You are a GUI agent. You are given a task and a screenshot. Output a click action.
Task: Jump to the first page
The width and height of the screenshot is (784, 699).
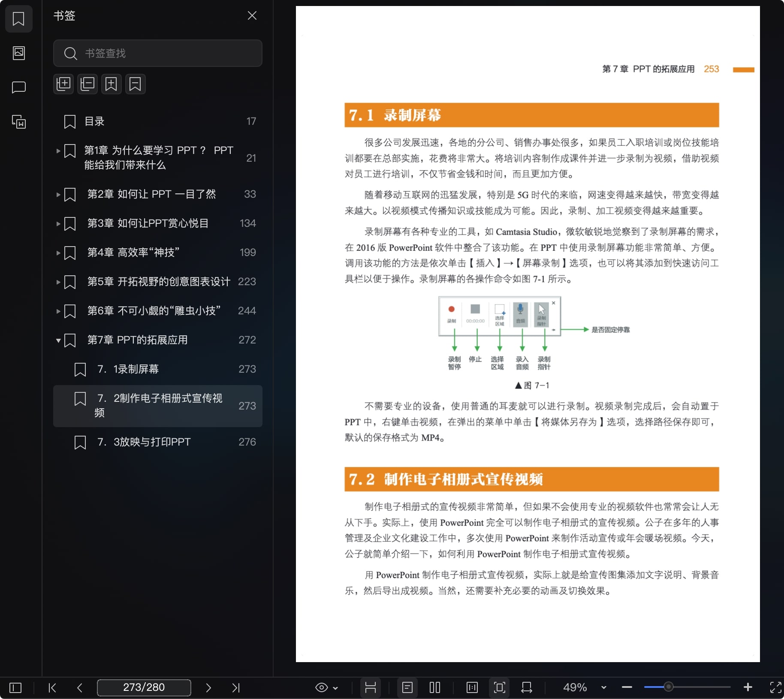(52, 687)
